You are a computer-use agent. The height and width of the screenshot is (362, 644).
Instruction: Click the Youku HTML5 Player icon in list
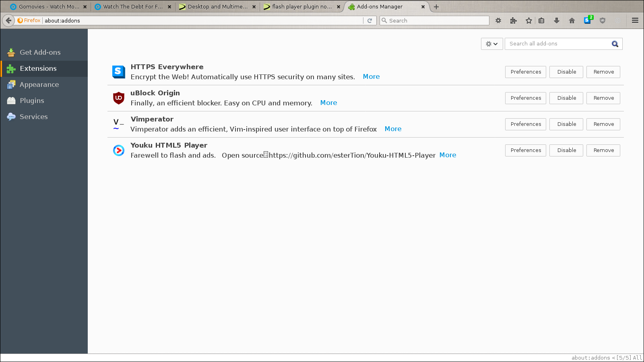118,150
